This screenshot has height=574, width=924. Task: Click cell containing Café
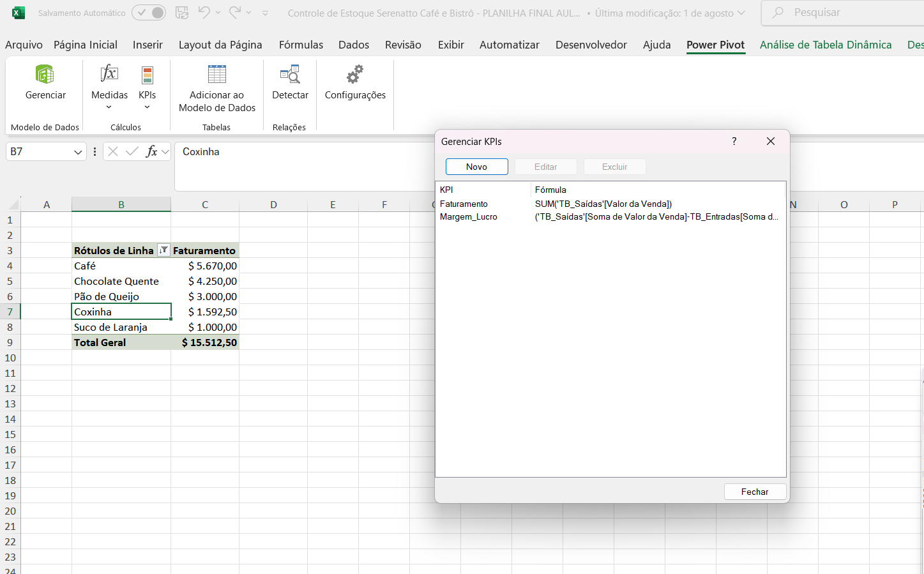coord(121,266)
